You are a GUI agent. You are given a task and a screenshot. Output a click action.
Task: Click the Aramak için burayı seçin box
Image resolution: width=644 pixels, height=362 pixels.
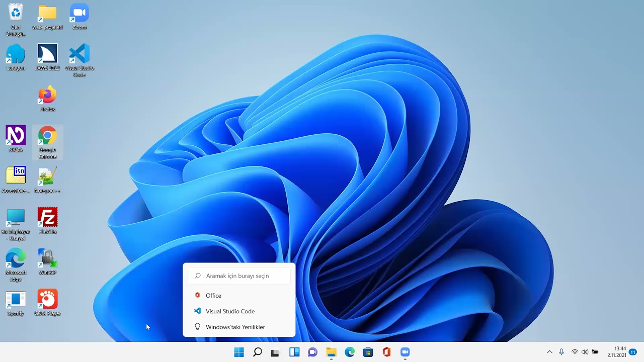click(x=239, y=276)
